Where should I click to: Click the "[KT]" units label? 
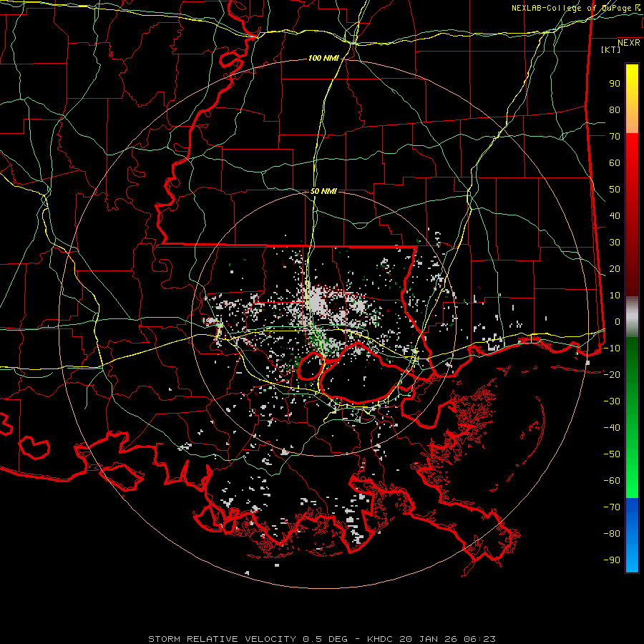(x=611, y=49)
